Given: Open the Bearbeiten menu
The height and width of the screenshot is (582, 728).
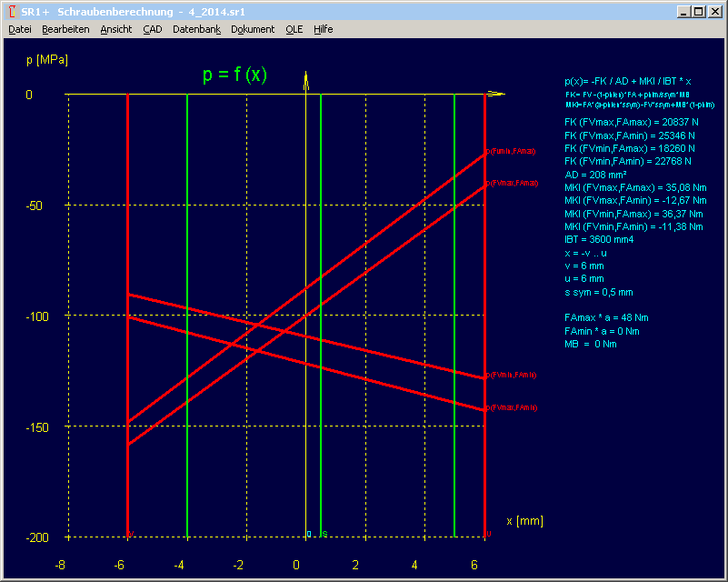Looking at the screenshot, I should (65, 29).
